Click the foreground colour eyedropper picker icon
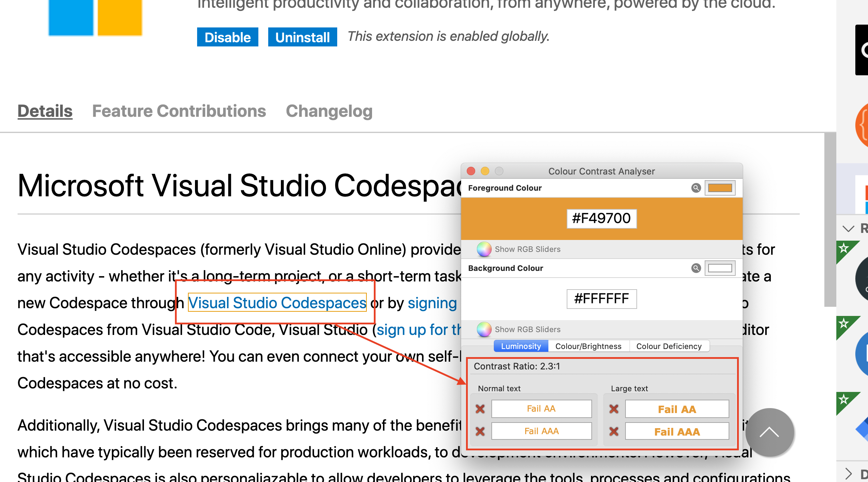868x482 pixels. pyautogui.click(x=696, y=188)
